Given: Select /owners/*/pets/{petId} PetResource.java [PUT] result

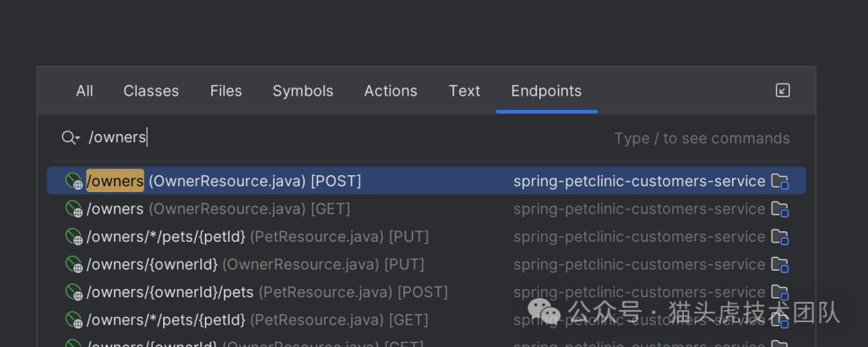Looking at the screenshot, I should (257, 237).
